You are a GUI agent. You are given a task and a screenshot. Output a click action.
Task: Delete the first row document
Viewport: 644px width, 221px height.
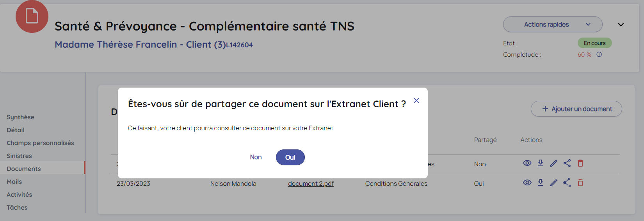pyautogui.click(x=580, y=163)
